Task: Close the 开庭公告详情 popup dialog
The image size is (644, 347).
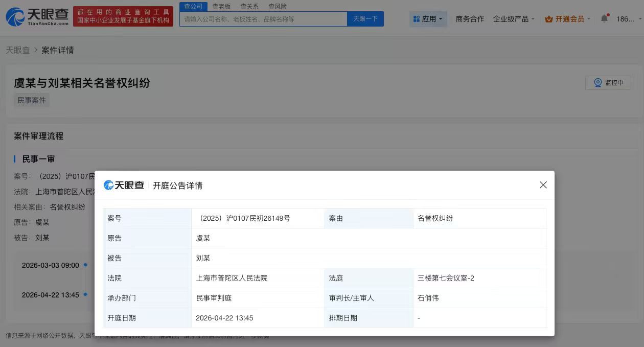Action: pyautogui.click(x=543, y=185)
